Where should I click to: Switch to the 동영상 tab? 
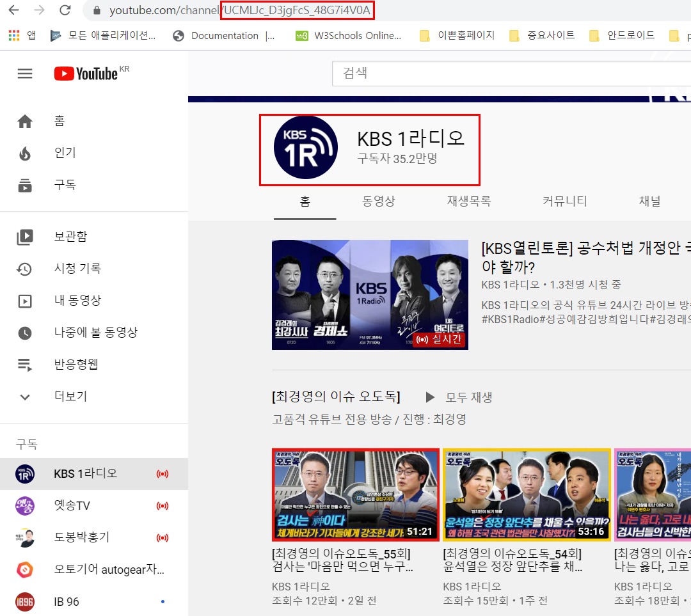(x=379, y=201)
